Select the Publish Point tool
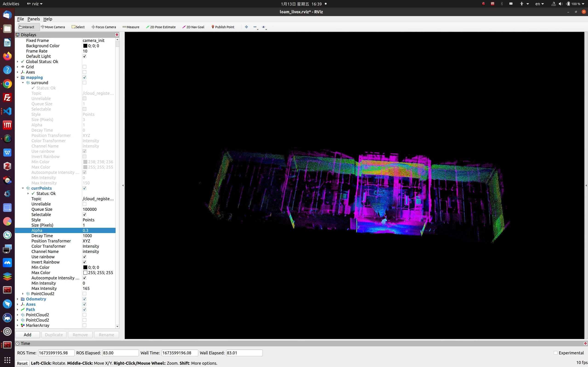 (223, 27)
